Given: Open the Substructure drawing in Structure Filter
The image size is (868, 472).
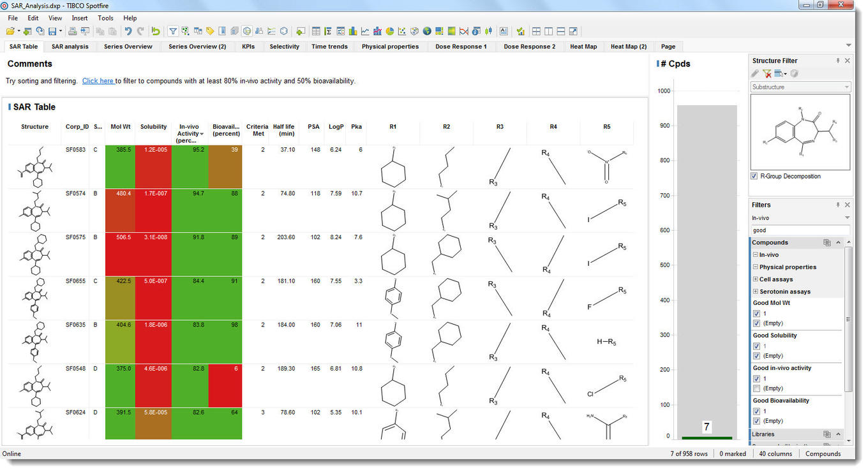Looking at the screenshot, I should (x=800, y=132).
